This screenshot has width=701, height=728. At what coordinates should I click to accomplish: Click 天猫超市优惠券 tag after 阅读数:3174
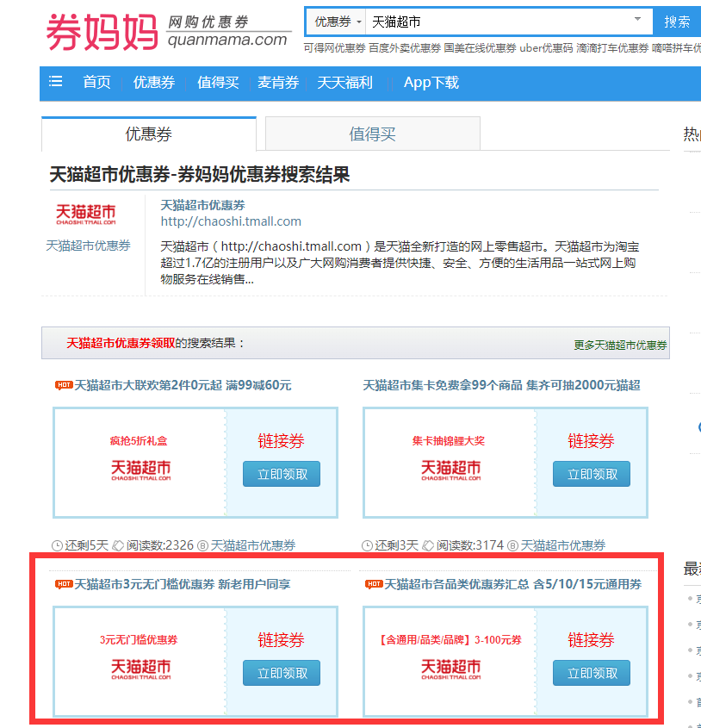click(563, 545)
